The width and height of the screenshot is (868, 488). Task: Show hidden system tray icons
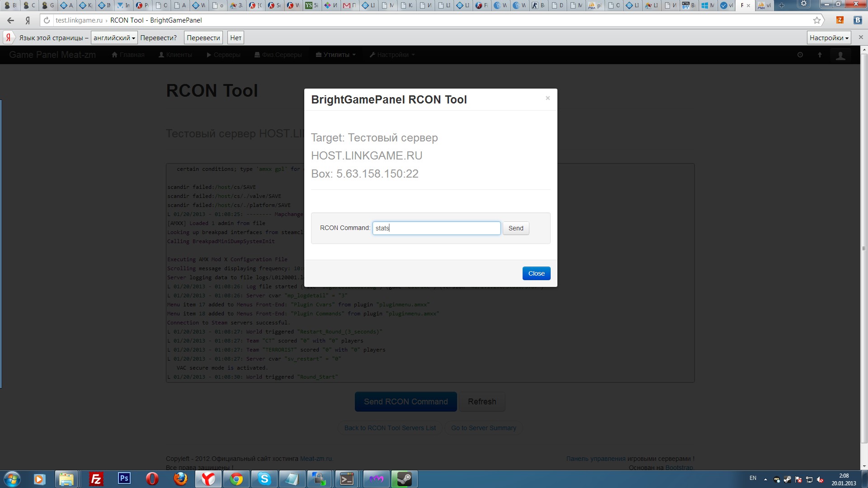765,479
